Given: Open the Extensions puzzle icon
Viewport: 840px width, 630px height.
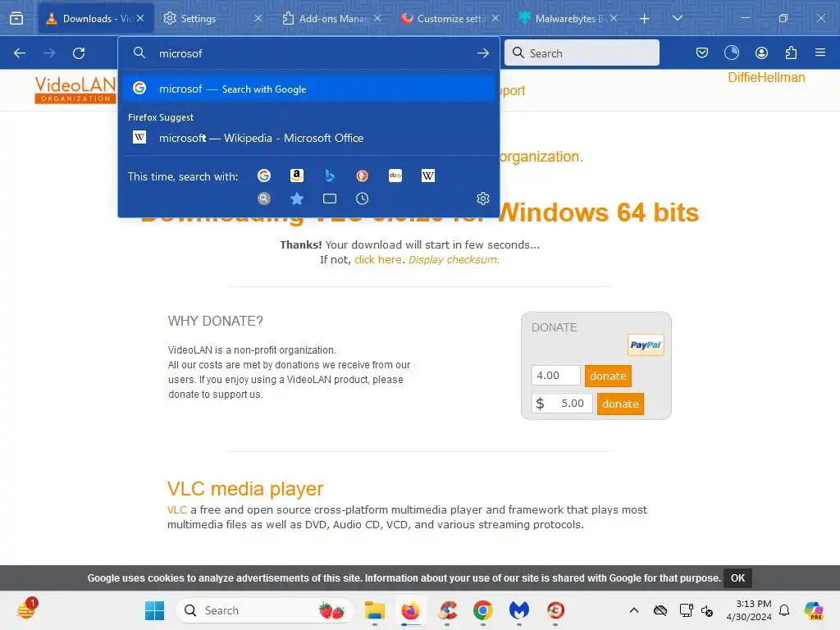Looking at the screenshot, I should [x=791, y=52].
